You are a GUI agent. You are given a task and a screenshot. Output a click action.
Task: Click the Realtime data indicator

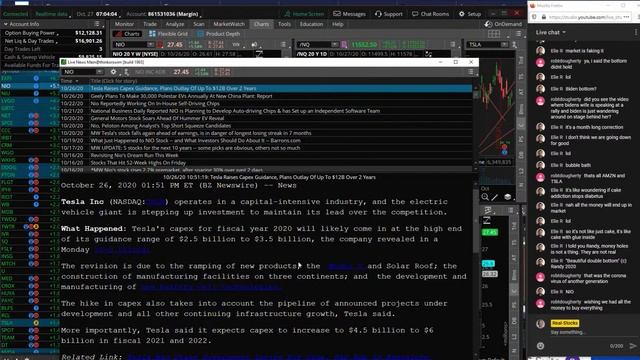pyautogui.click(x=52, y=14)
